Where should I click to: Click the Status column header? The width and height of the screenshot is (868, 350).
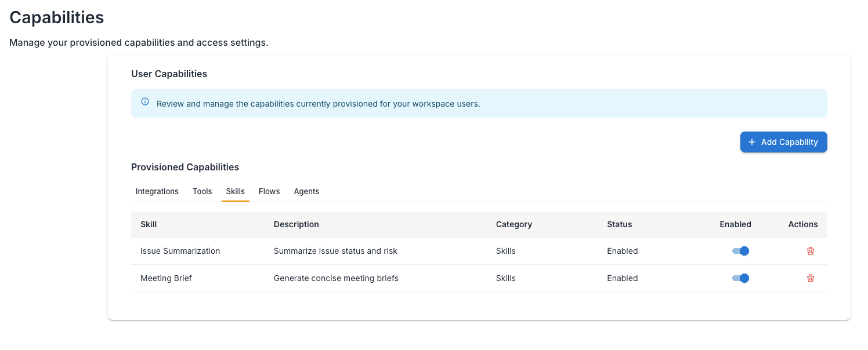tap(619, 224)
